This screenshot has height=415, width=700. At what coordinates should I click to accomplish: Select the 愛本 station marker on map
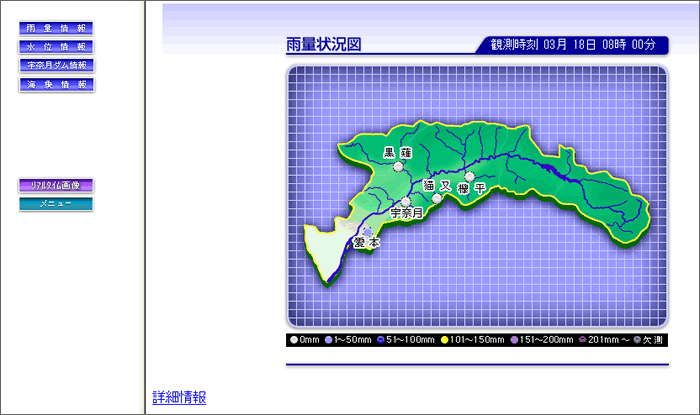point(367,232)
